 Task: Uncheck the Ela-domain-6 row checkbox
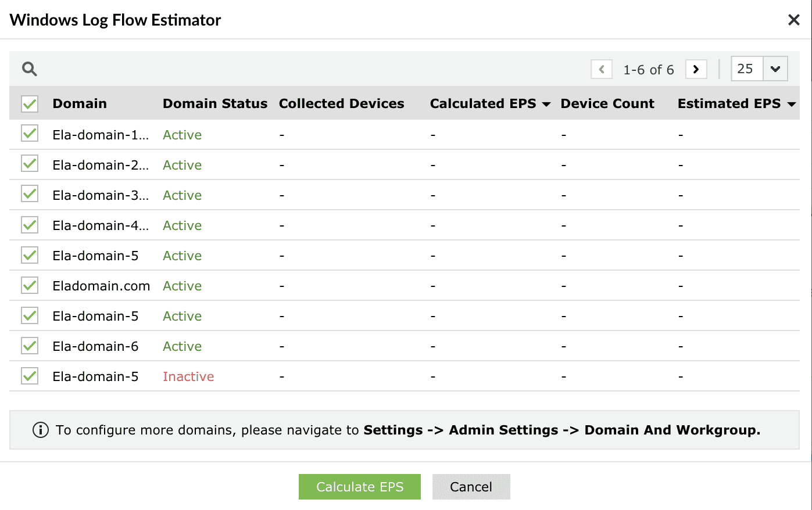coord(30,346)
